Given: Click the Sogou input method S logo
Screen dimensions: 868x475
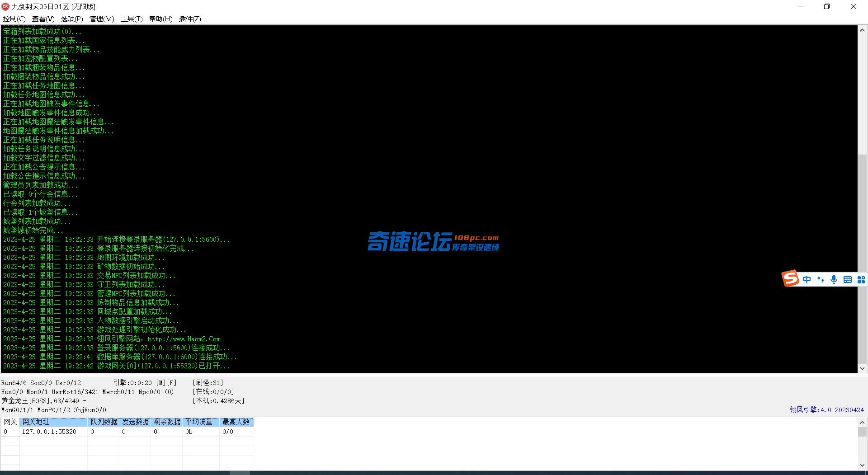Looking at the screenshot, I should click(x=791, y=278).
